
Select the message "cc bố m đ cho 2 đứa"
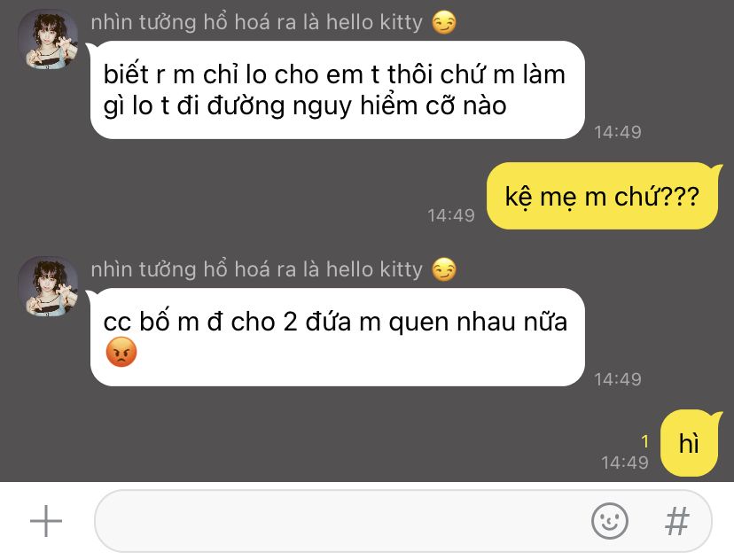338,337
